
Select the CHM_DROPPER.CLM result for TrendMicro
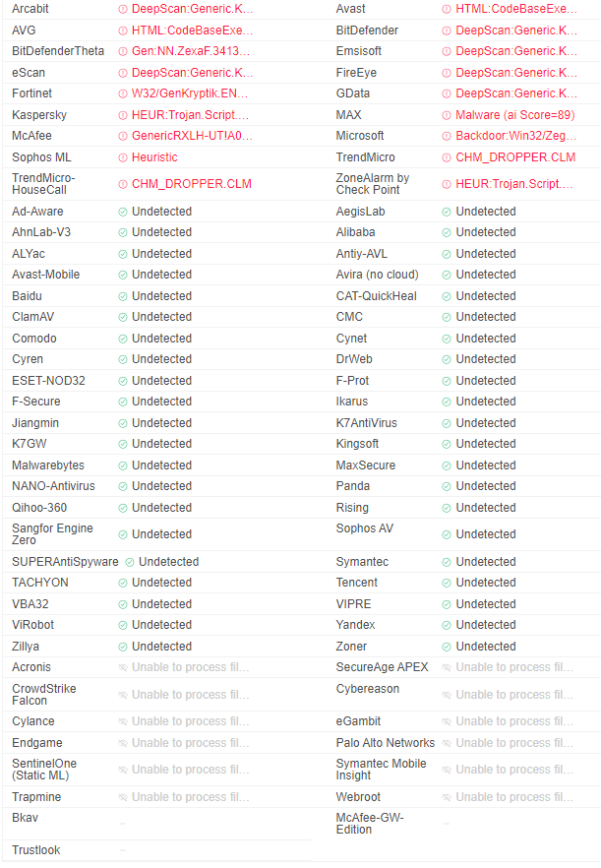point(515,157)
